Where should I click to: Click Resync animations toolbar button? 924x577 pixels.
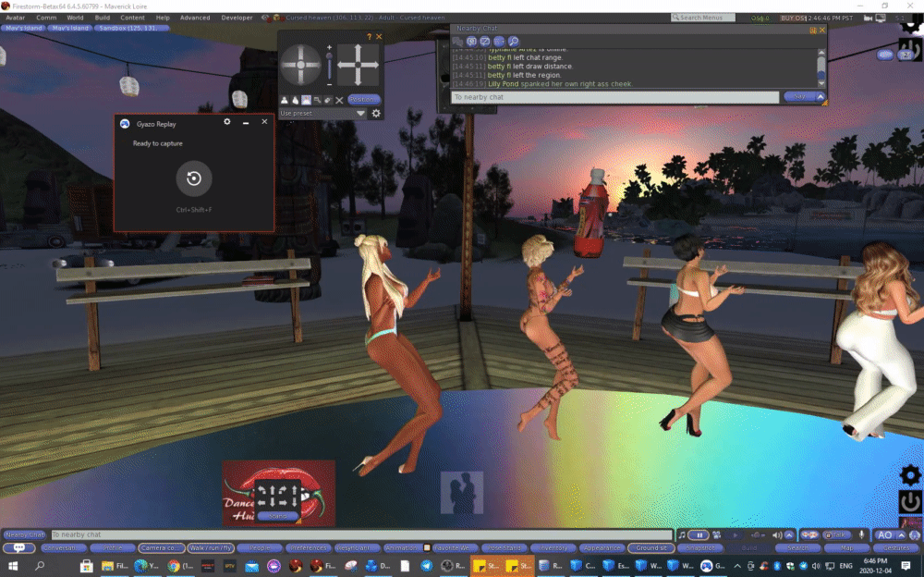(x=357, y=548)
